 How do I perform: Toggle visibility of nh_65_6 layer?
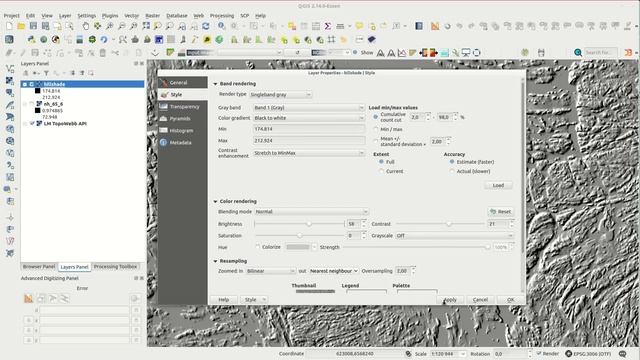[32, 104]
